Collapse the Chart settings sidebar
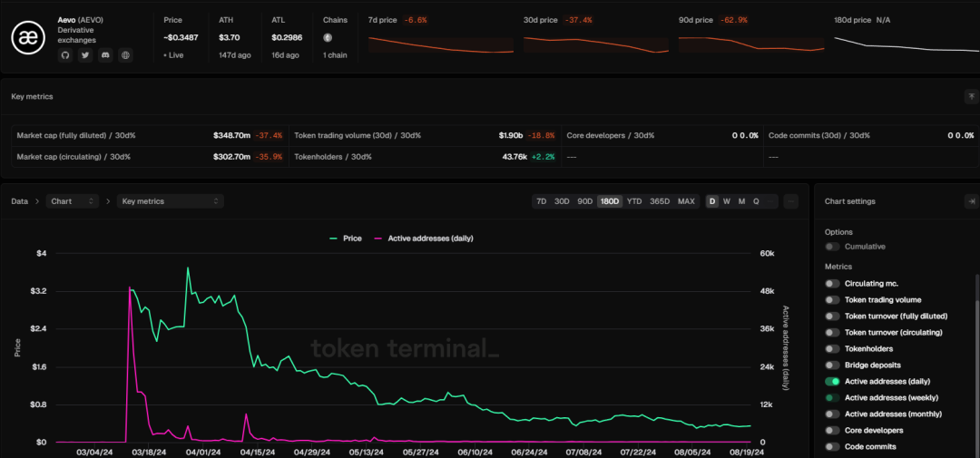 [x=971, y=201]
